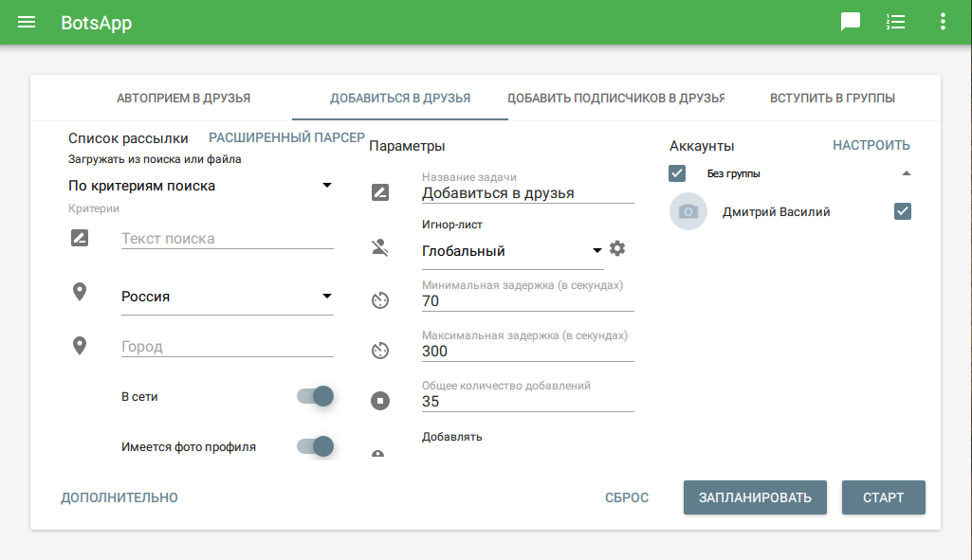Click the Критерии label
The height and width of the screenshot is (560, 972).
point(94,208)
